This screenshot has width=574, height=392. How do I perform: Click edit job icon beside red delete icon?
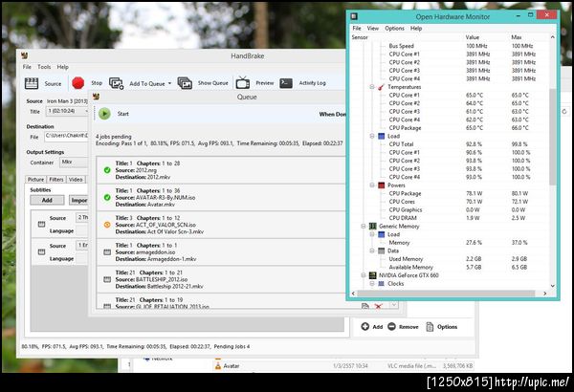pos(365,306)
